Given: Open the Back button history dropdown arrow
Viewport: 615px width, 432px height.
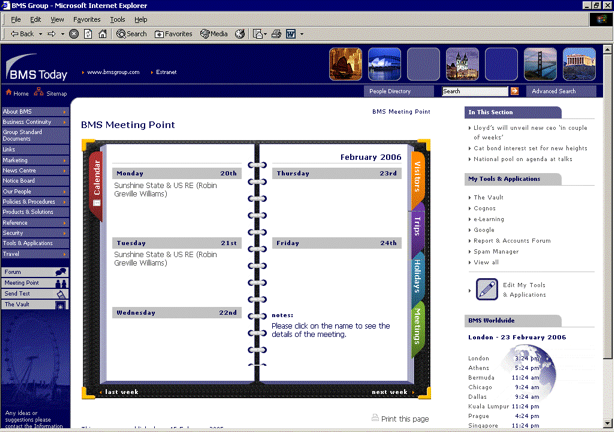Looking at the screenshot, I should 39,33.
